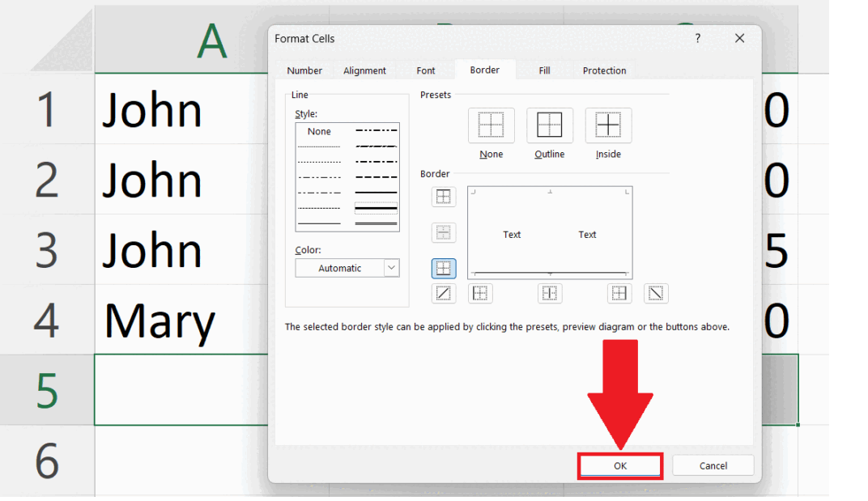Image resolution: width=868 pixels, height=501 pixels.
Task: Select the medium solid line style
Action: click(x=376, y=193)
